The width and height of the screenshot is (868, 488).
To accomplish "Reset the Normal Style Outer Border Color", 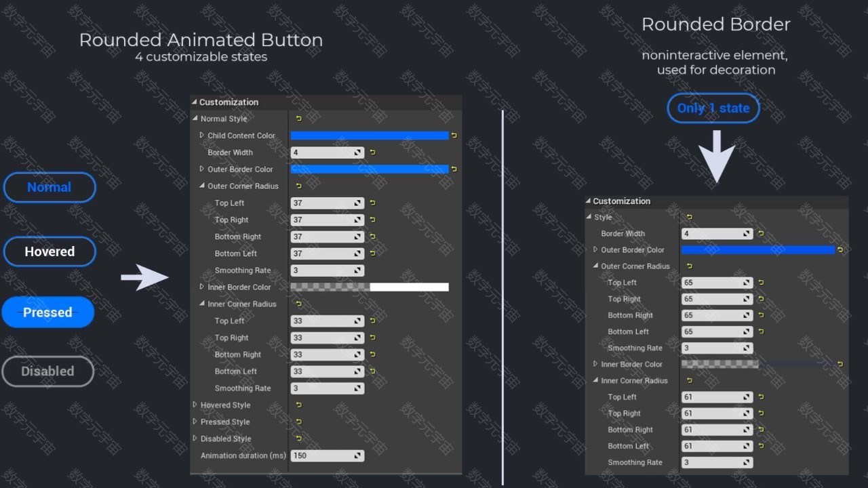I will coord(454,169).
